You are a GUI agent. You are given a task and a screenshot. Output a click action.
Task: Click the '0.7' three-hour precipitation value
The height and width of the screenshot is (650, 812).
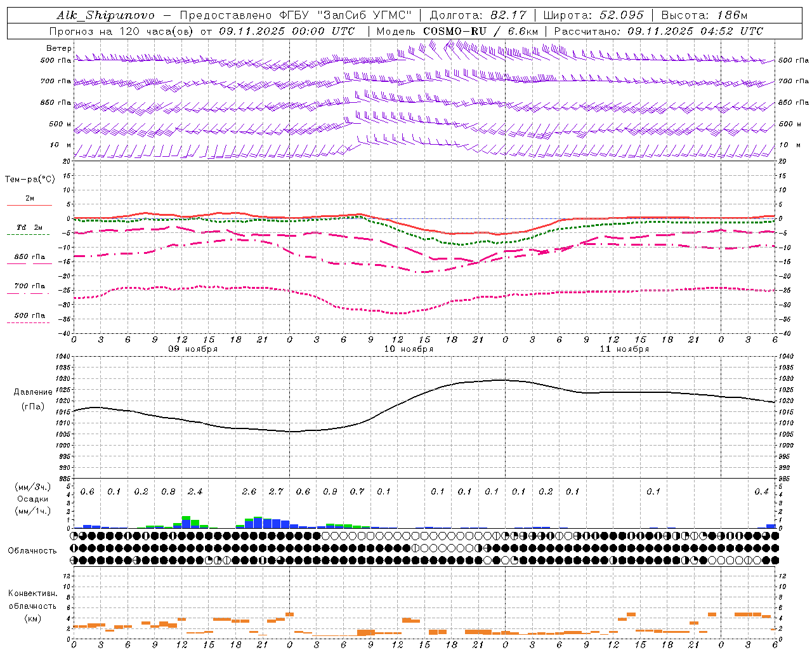point(357,492)
